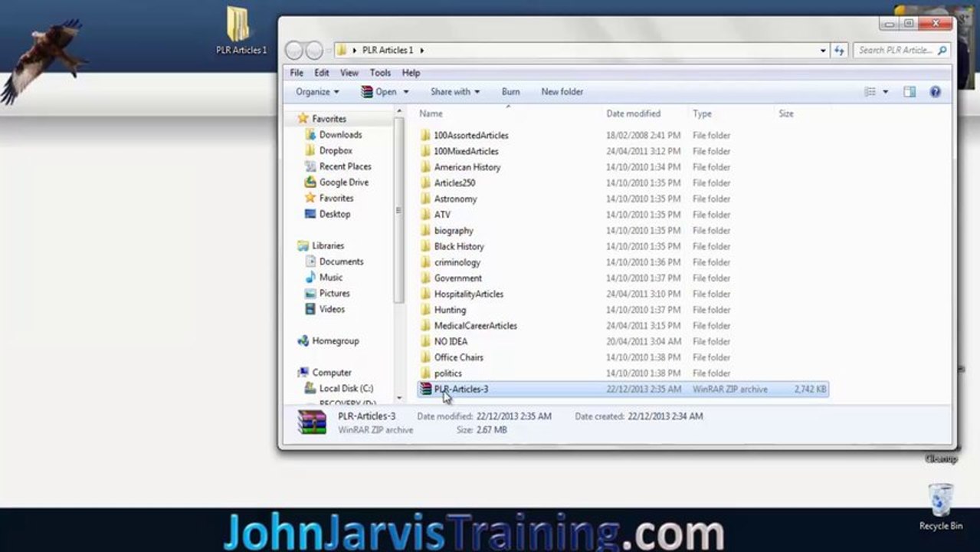Open the Recycle Bin on desktop

(940, 506)
